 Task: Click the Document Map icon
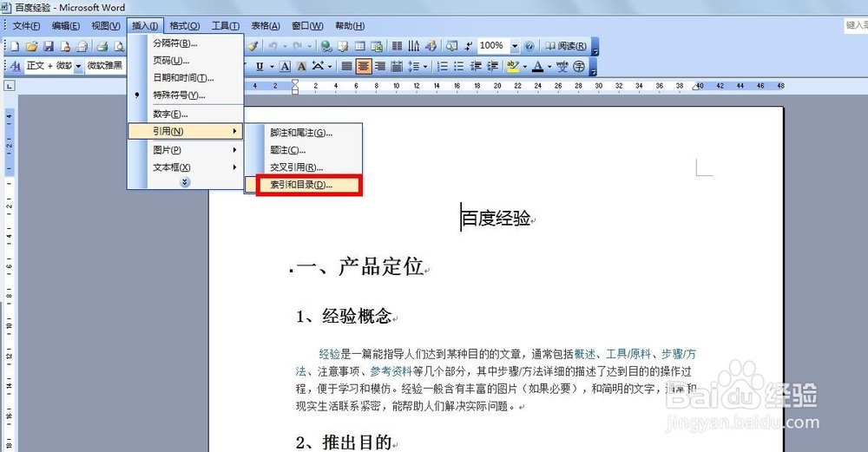click(x=451, y=47)
